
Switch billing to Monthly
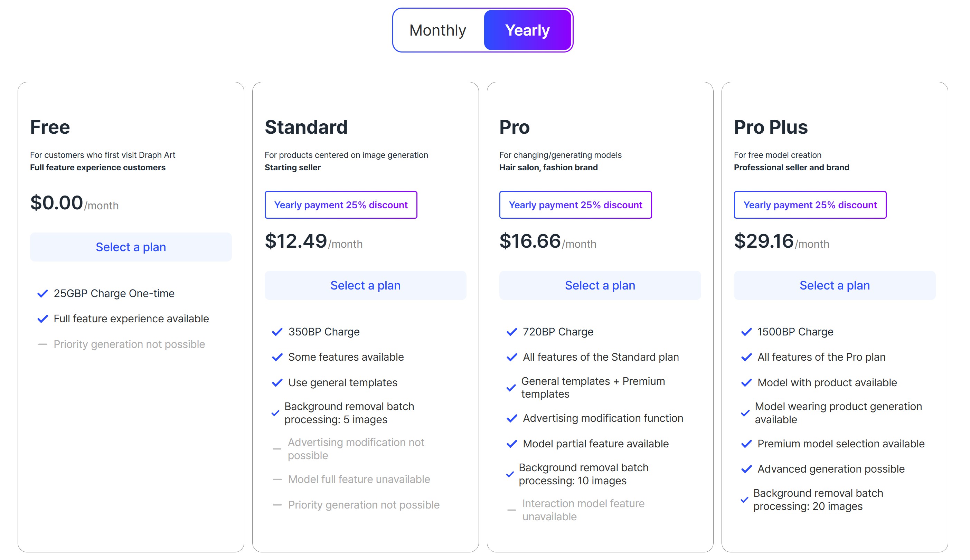coord(438,30)
